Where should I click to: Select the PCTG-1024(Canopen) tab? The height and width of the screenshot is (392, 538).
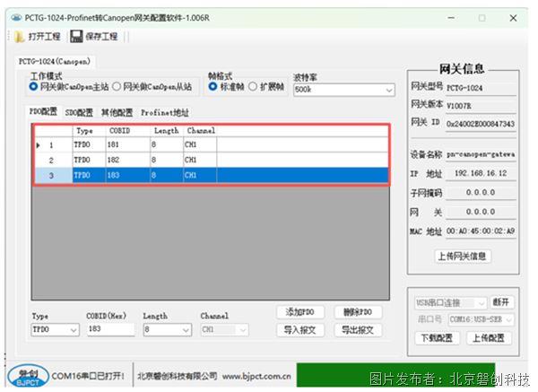55,61
